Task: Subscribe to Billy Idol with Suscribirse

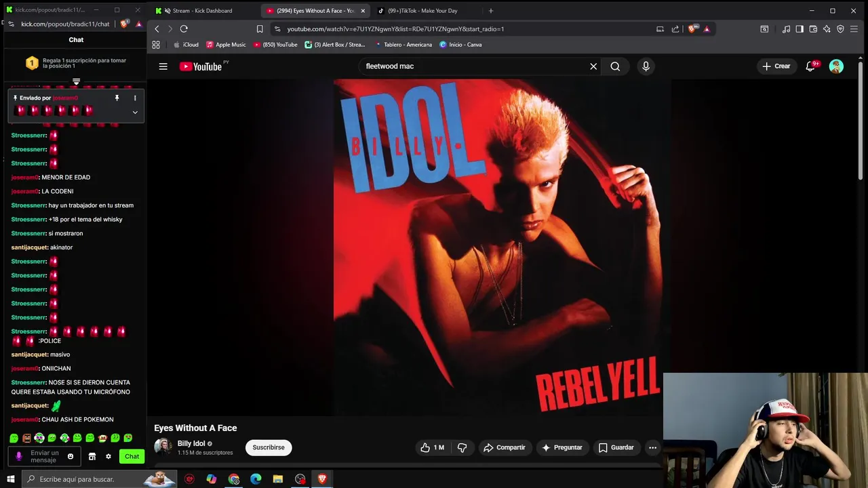Action: pyautogui.click(x=269, y=447)
